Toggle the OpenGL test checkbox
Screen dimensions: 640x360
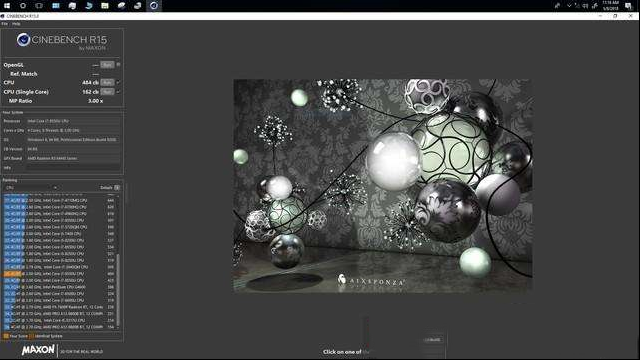click(x=118, y=64)
